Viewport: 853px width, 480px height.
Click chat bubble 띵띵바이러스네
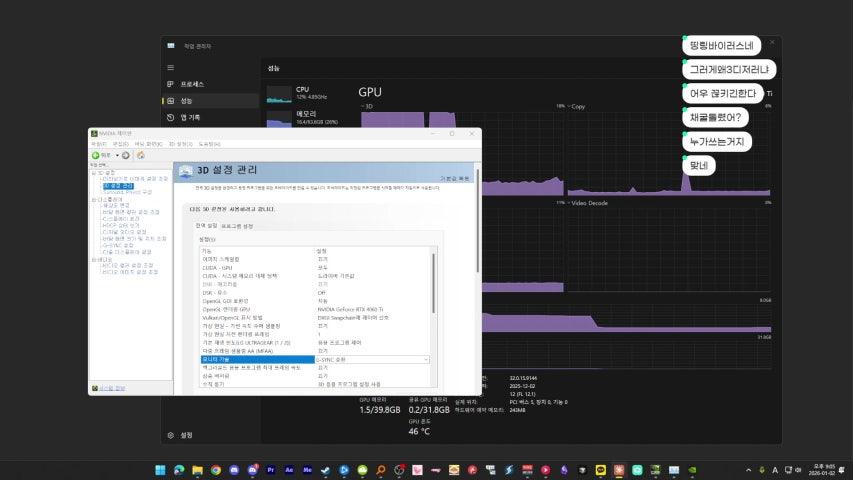point(721,46)
